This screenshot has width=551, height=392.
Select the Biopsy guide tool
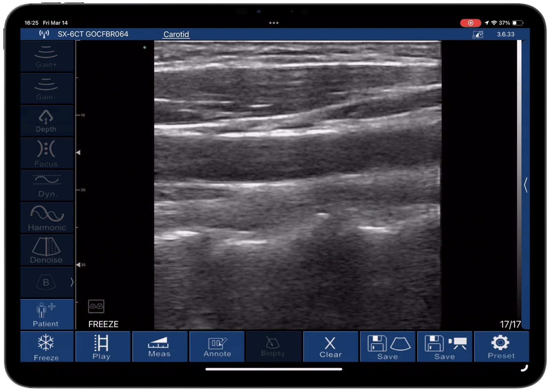click(x=274, y=347)
